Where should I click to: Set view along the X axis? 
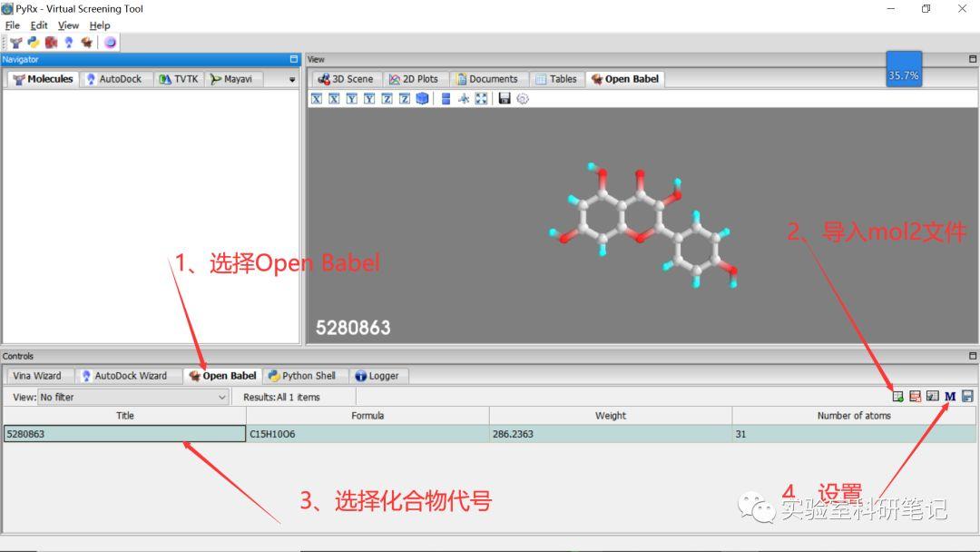point(317,98)
